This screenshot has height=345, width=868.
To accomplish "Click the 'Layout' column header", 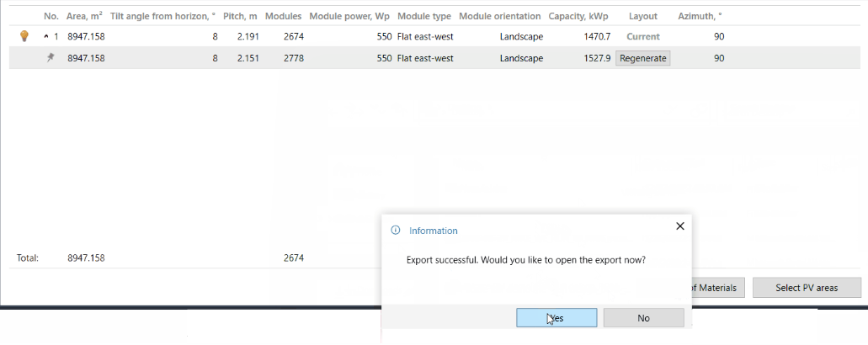I will point(642,17).
